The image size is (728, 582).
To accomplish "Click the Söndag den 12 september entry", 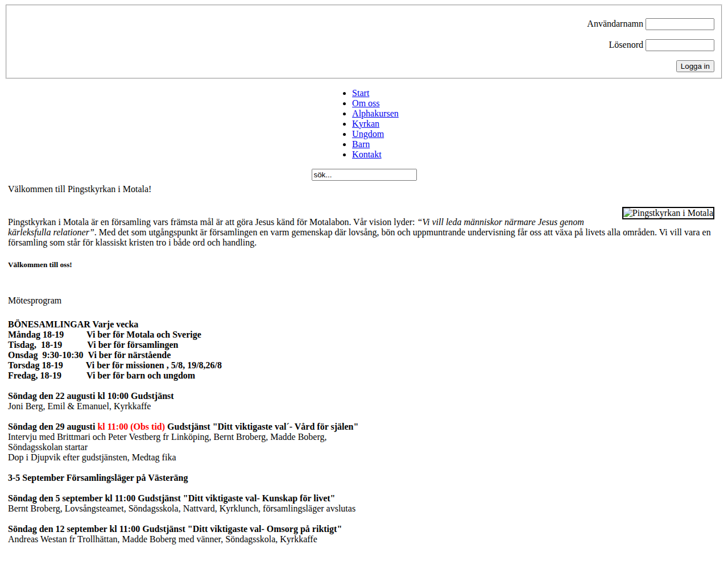I will point(175,529).
